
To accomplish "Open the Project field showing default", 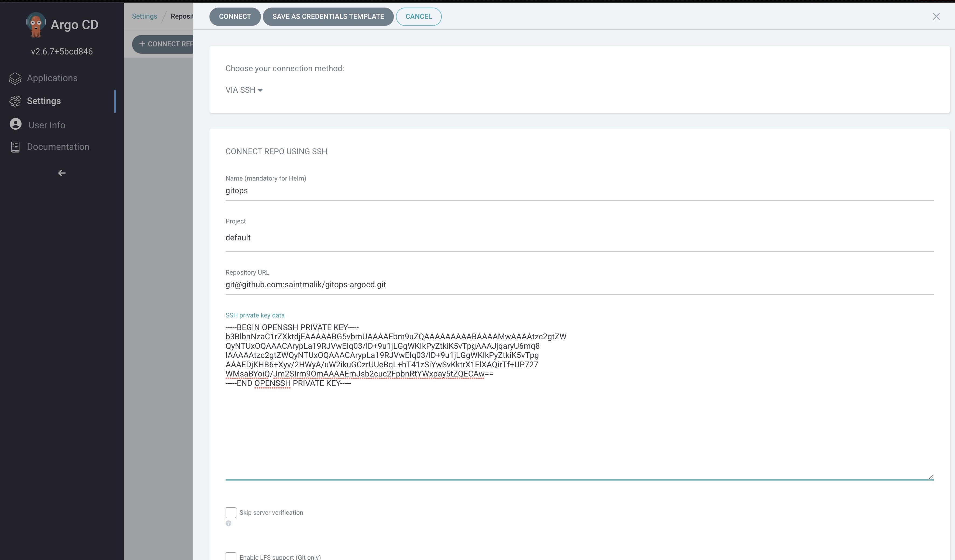I will pos(579,238).
